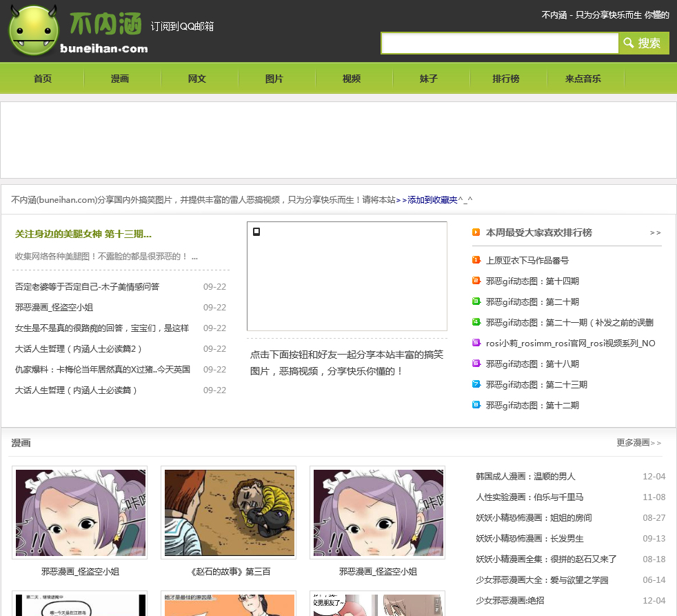Open third thumbnail, second maid comic image
The image size is (677, 616).
(377, 513)
